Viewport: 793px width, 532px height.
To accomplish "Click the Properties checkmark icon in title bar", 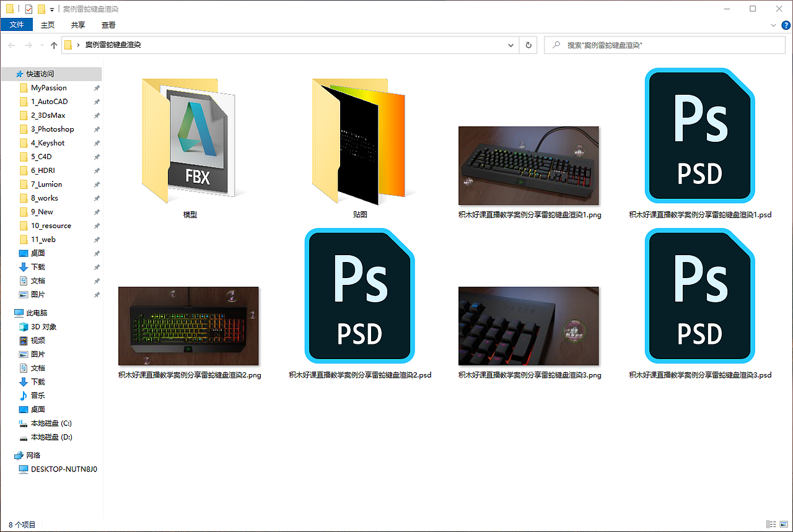I will (28, 9).
